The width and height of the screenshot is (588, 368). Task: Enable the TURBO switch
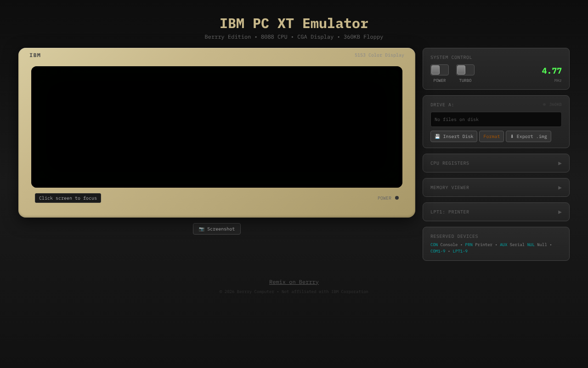pos(465,69)
